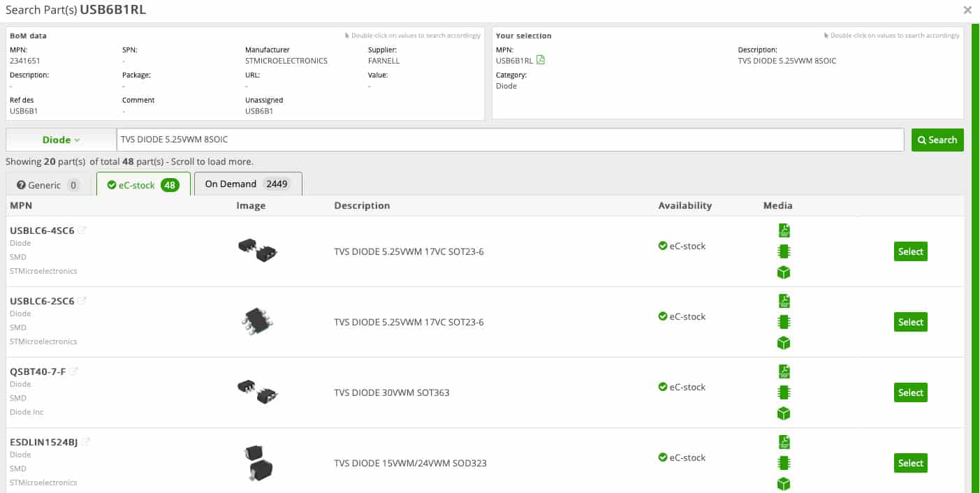Select the USBLC6-4SC6 part

[x=910, y=251]
